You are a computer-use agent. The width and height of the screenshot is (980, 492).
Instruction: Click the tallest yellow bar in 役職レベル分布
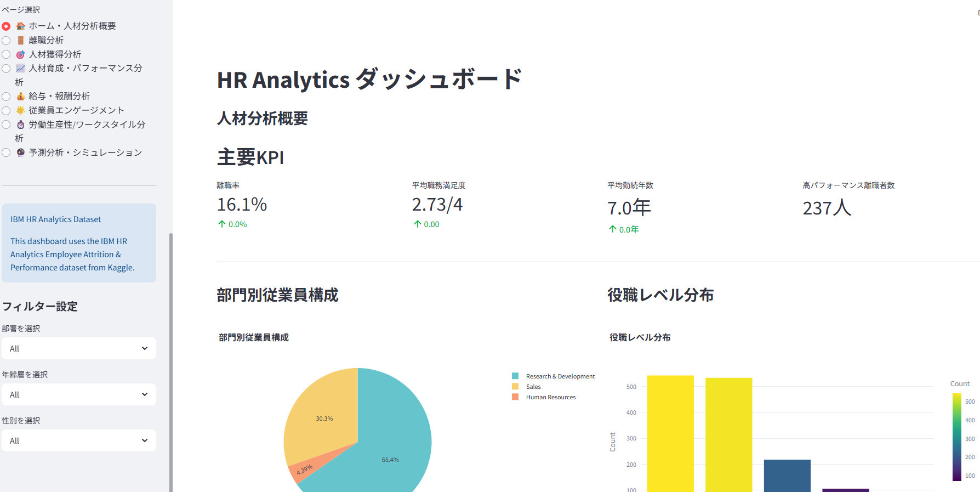[x=670, y=433]
